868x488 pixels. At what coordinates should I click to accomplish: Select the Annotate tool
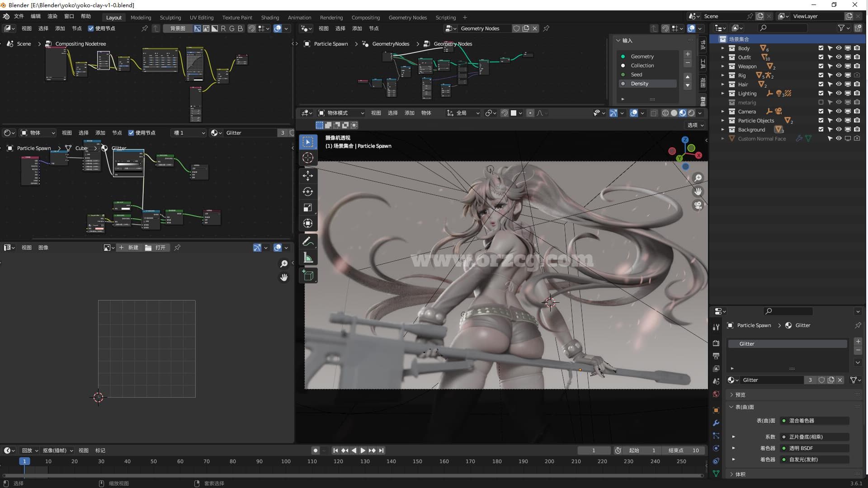(308, 242)
